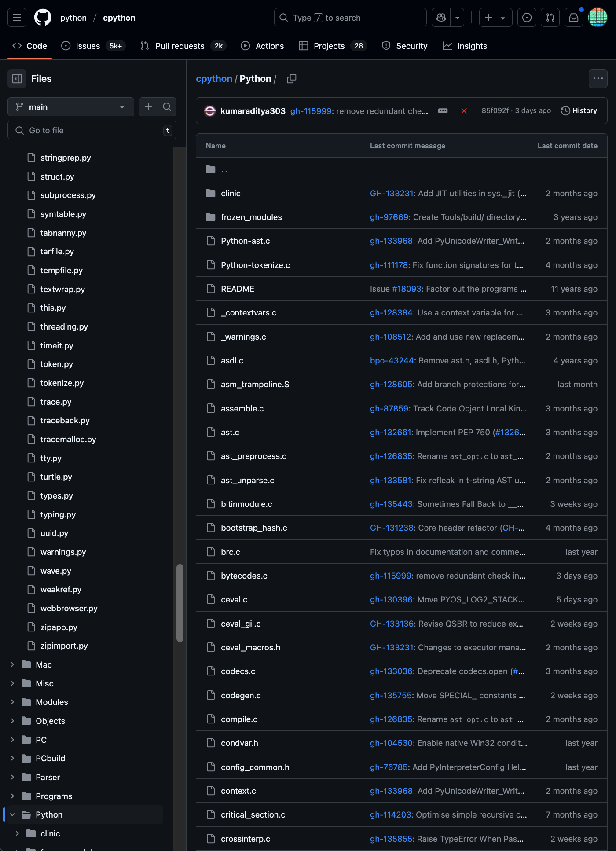Expand commit message details ellipsis

click(443, 111)
